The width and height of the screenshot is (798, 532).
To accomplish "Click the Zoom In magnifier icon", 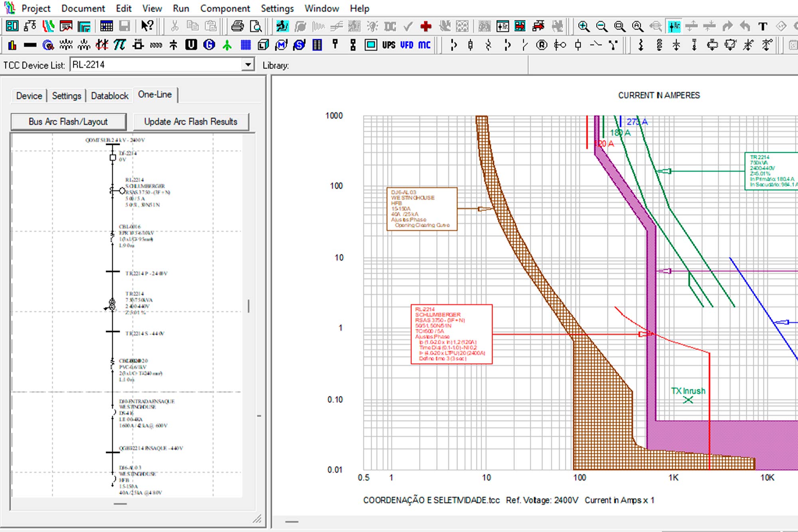I will click(584, 26).
